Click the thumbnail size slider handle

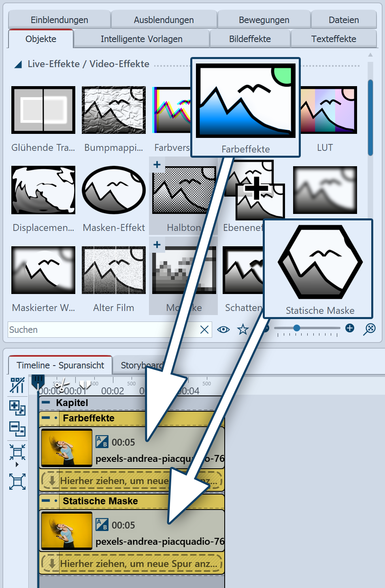pyautogui.click(x=297, y=328)
